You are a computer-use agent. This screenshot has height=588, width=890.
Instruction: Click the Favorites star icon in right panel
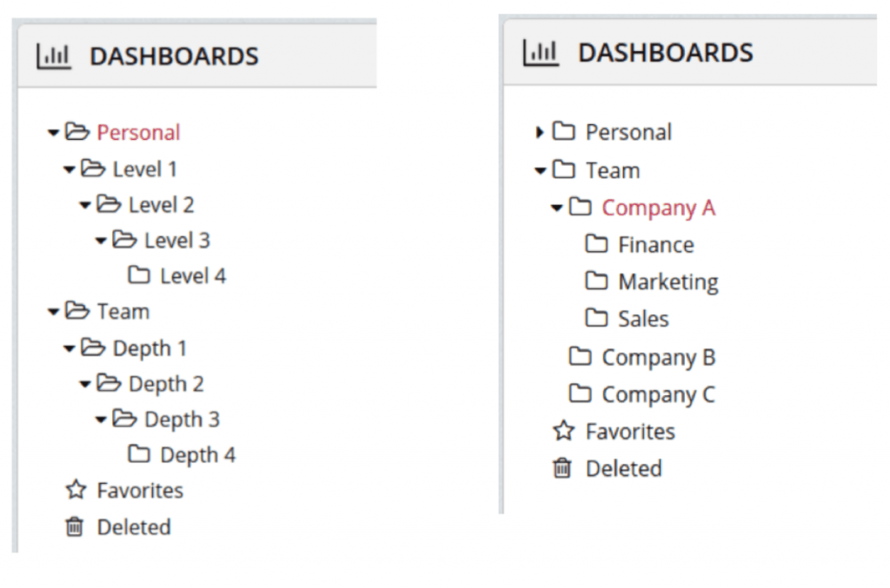pyautogui.click(x=563, y=431)
